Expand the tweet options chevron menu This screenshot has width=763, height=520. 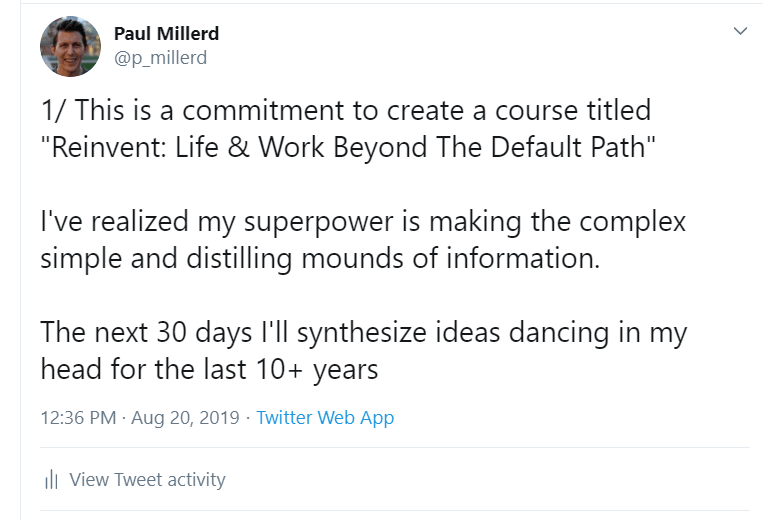click(x=740, y=32)
